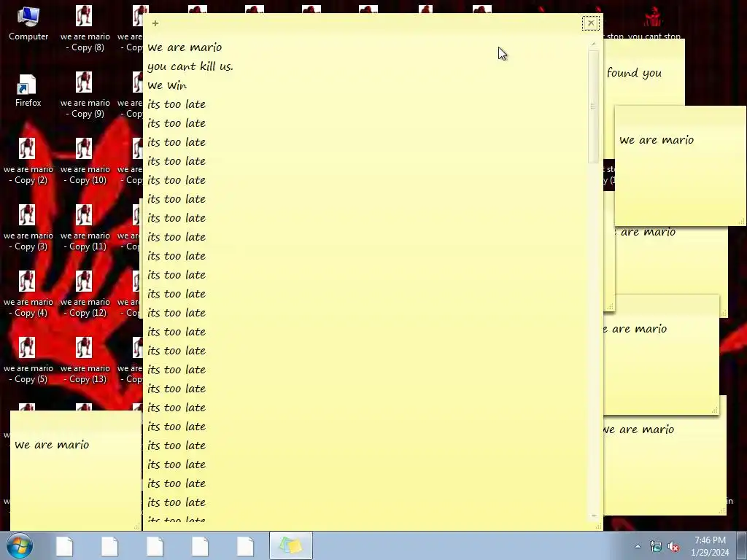Delete the large note with its X button
The height and width of the screenshot is (560, 747).
coord(591,23)
